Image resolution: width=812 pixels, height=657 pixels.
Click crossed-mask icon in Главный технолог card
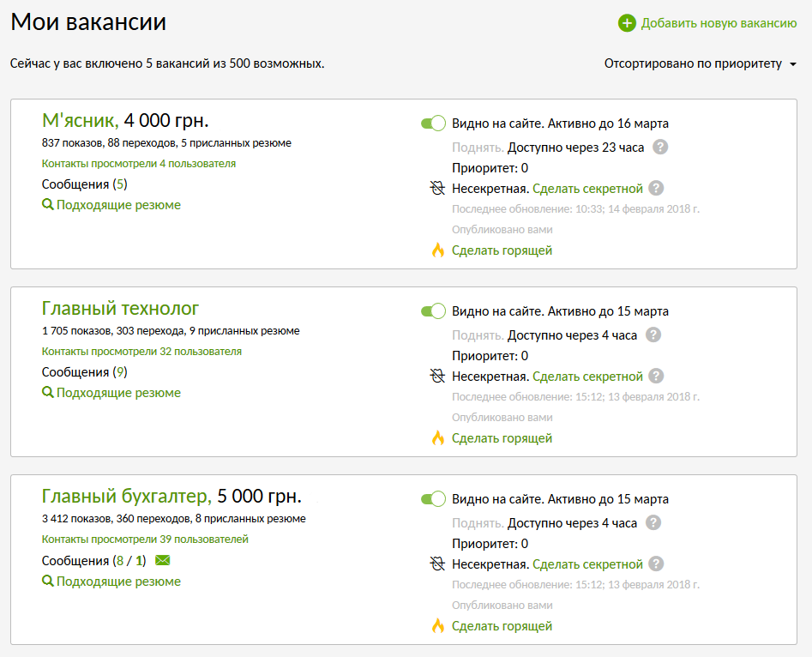(x=437, y=376)
